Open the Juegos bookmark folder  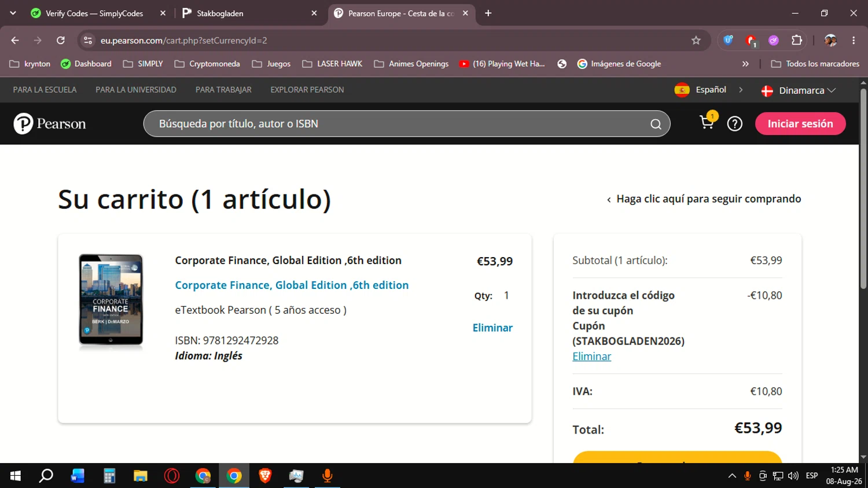coord(271,64)
